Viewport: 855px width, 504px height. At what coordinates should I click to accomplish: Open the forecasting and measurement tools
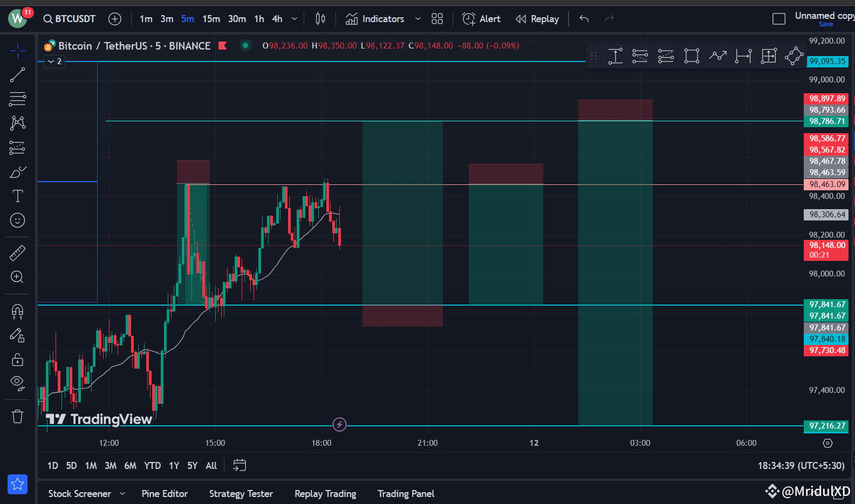[17, 148]
